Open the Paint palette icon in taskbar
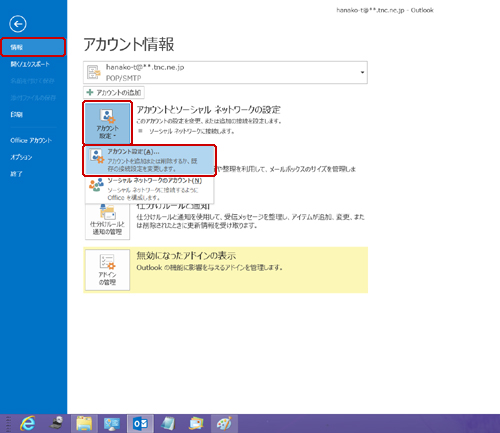This screenshot has width=500, height=433. (224, 424)
